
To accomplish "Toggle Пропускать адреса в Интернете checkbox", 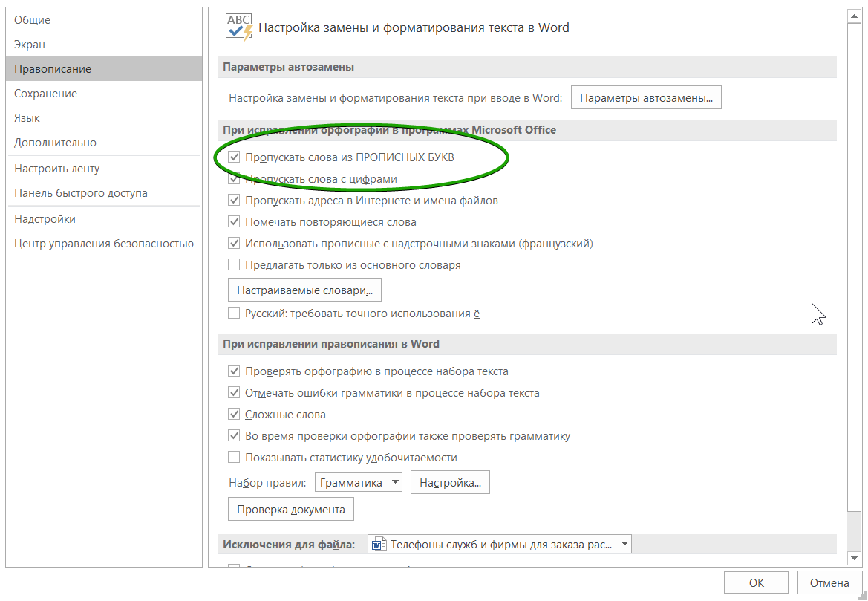I will 234,201.
